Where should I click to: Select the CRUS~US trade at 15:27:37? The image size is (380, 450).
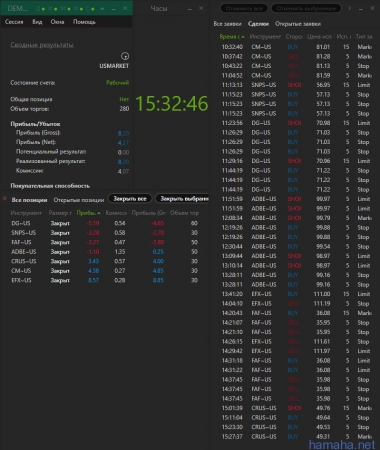tap(296, 437)
